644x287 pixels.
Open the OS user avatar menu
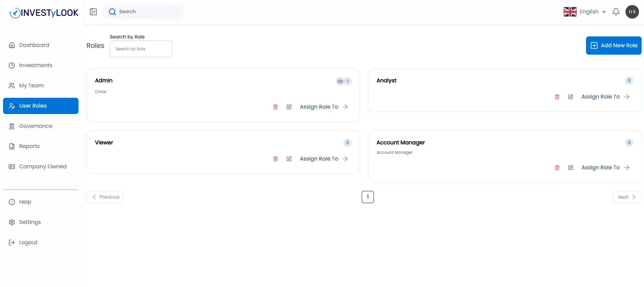632,12
